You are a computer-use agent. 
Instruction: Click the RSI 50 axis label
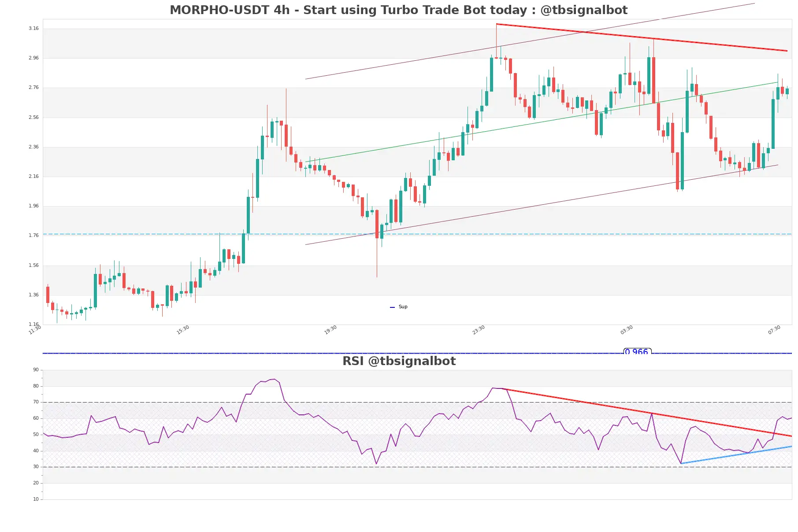pyautogui.click(x=36, y=434)
